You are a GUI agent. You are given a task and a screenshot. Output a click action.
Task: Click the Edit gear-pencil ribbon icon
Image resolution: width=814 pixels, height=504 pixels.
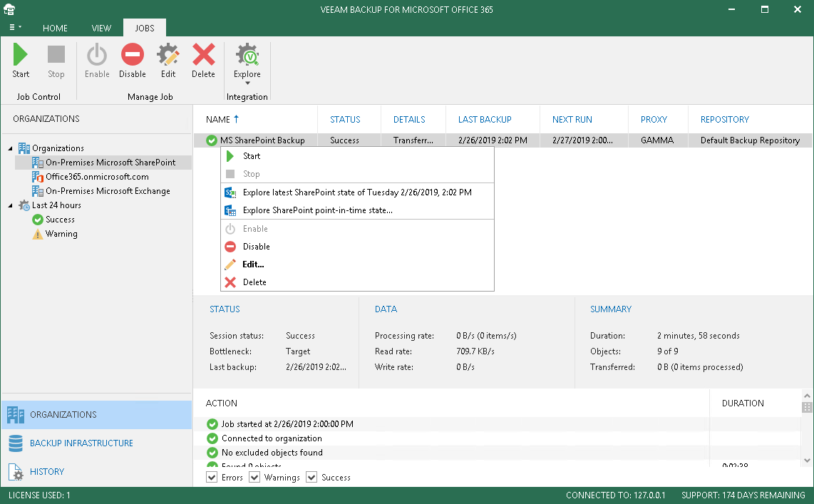click(168, 54)
